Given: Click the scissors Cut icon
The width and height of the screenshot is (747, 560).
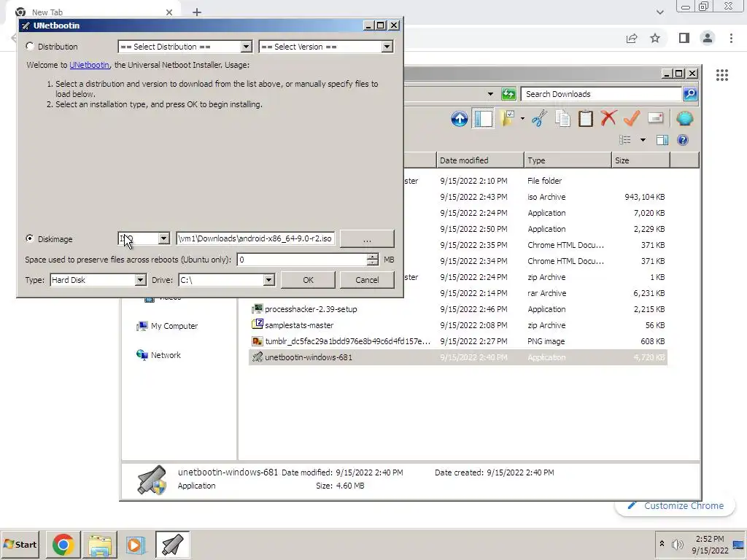Looking at the screenshot, I should pos(539,119).
